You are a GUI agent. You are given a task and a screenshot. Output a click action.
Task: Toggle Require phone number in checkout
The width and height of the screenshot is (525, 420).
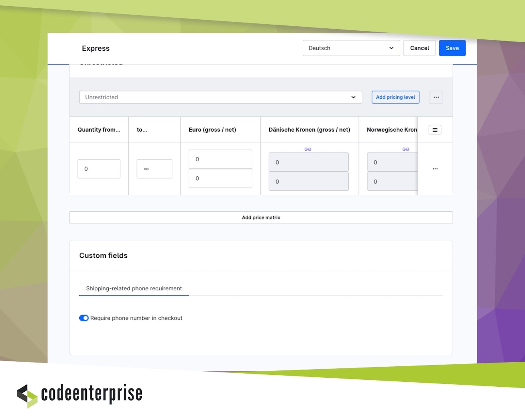(84, 318)
